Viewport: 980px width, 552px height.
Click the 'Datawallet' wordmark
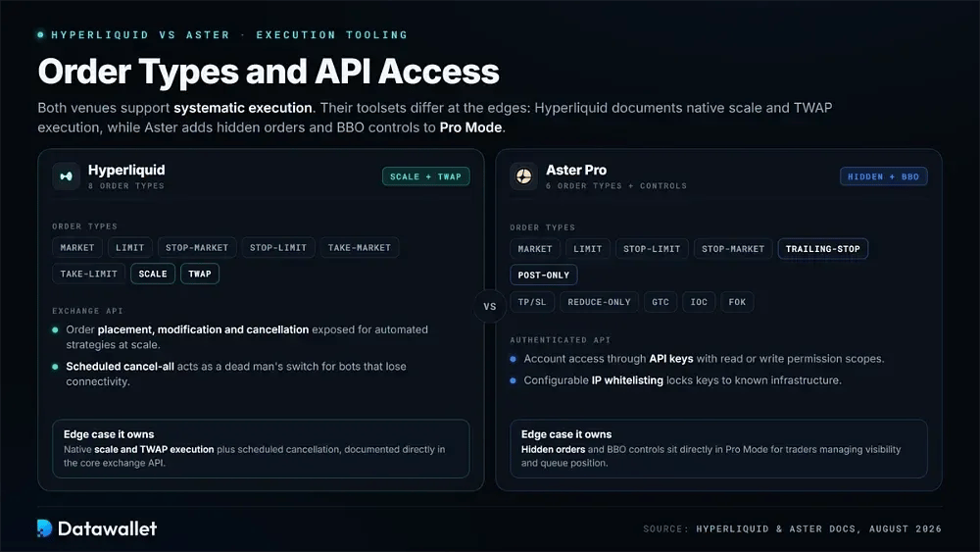107,528
